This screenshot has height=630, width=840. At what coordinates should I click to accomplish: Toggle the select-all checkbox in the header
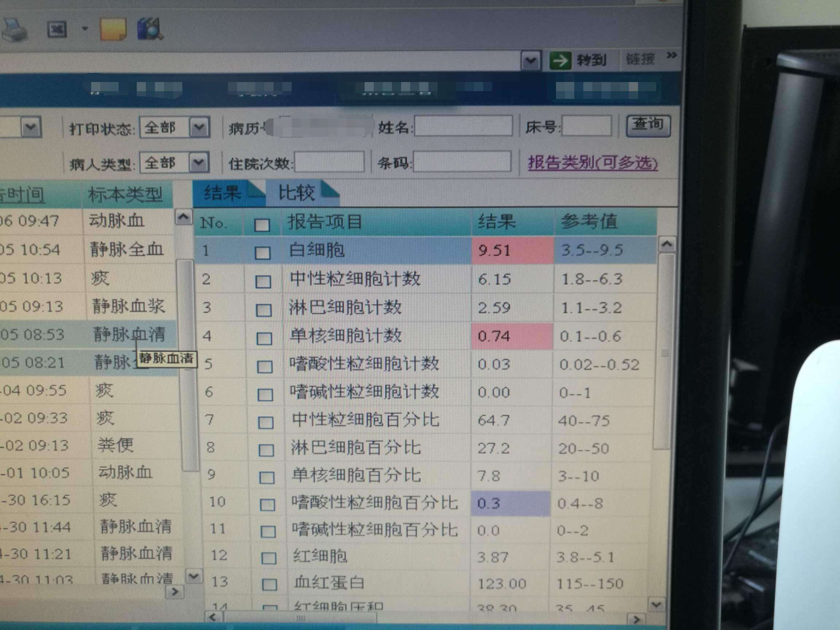click(x=262, y=225)
